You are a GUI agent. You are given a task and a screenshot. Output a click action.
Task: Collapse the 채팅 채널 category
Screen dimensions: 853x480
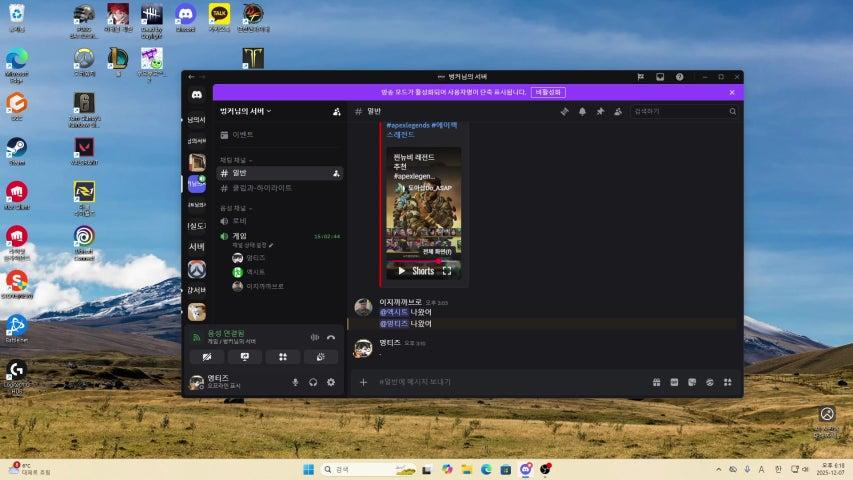point(236,160)
